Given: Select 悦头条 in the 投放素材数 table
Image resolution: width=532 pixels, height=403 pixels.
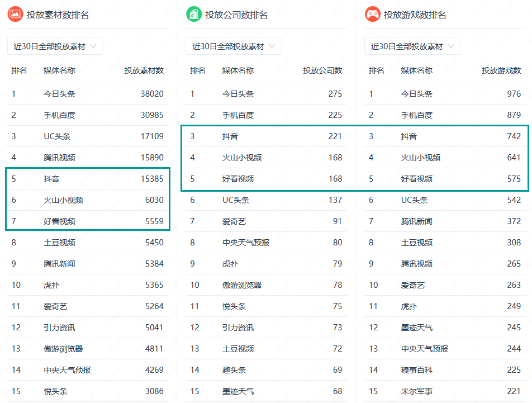Looking at the screenshot, I should (x=56, y=391).
